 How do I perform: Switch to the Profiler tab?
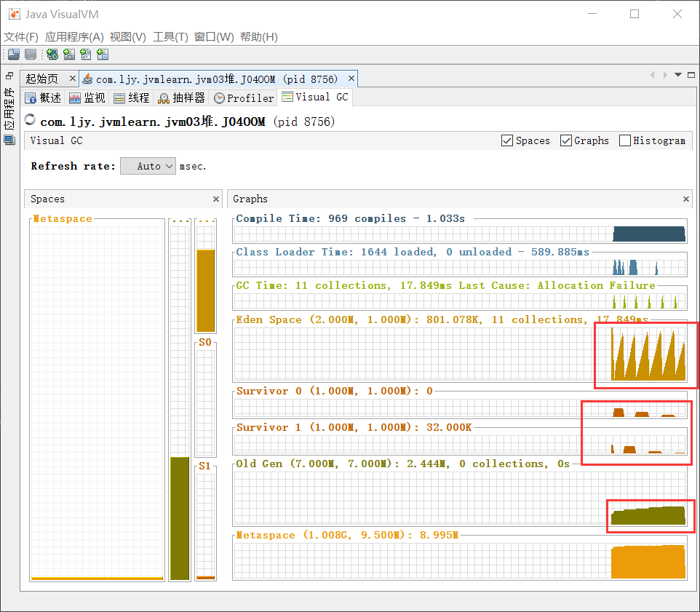point(244,98)
